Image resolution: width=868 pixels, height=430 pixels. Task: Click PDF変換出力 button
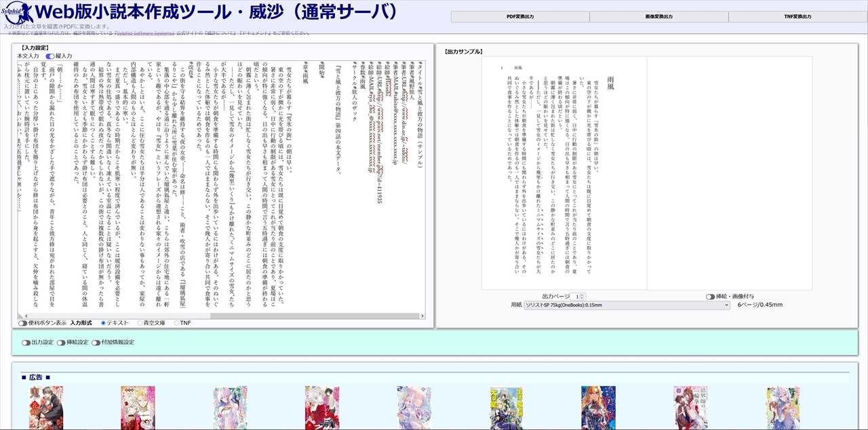(519, 16)
